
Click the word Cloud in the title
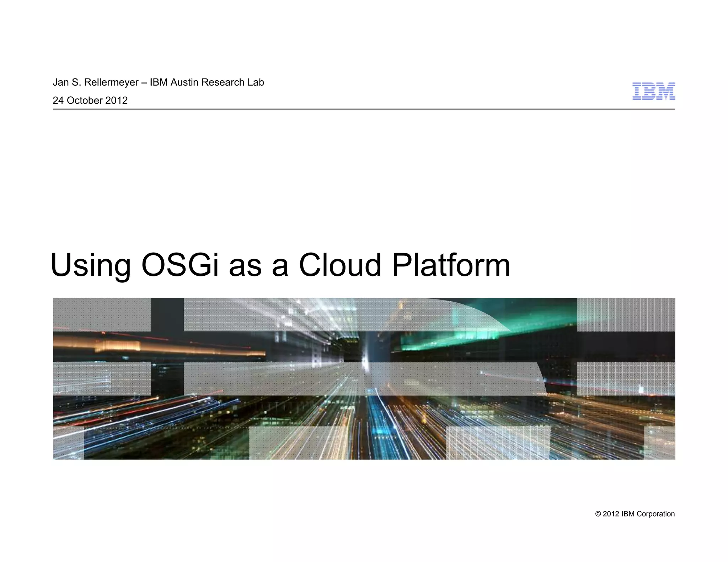coord(340,265)
